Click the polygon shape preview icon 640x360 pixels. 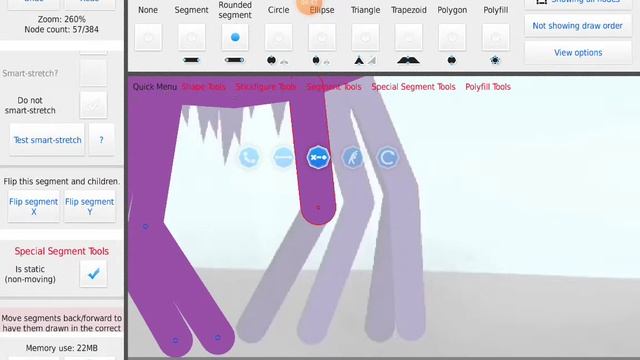(452, 60)
